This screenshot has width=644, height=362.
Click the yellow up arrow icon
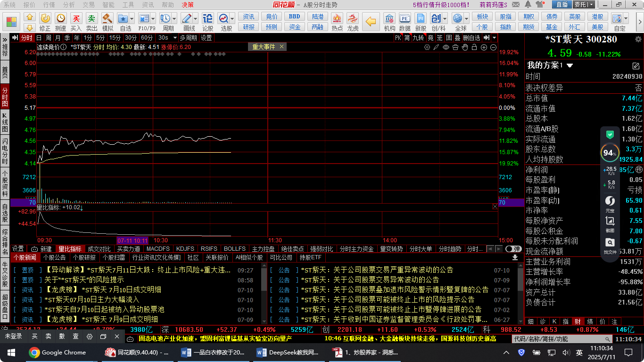pyautogui.click(x=30, y=17)
